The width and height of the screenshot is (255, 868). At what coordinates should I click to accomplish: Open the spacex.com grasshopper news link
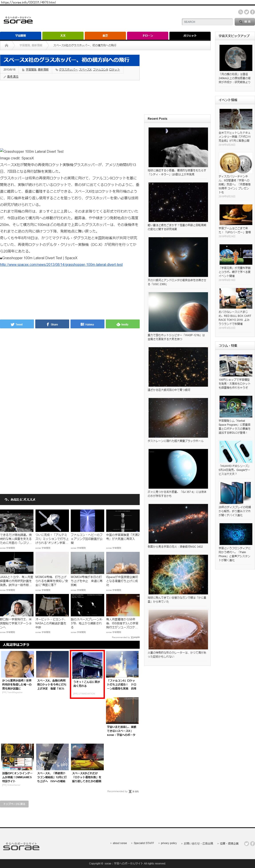[61, 265]
